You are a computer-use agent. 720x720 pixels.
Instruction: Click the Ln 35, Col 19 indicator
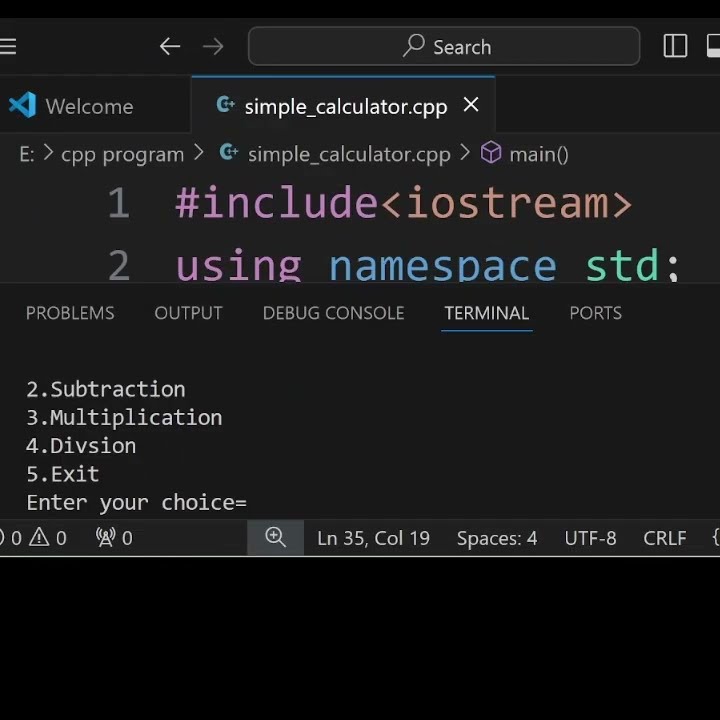pyautogui.click(x=373, y=538)
